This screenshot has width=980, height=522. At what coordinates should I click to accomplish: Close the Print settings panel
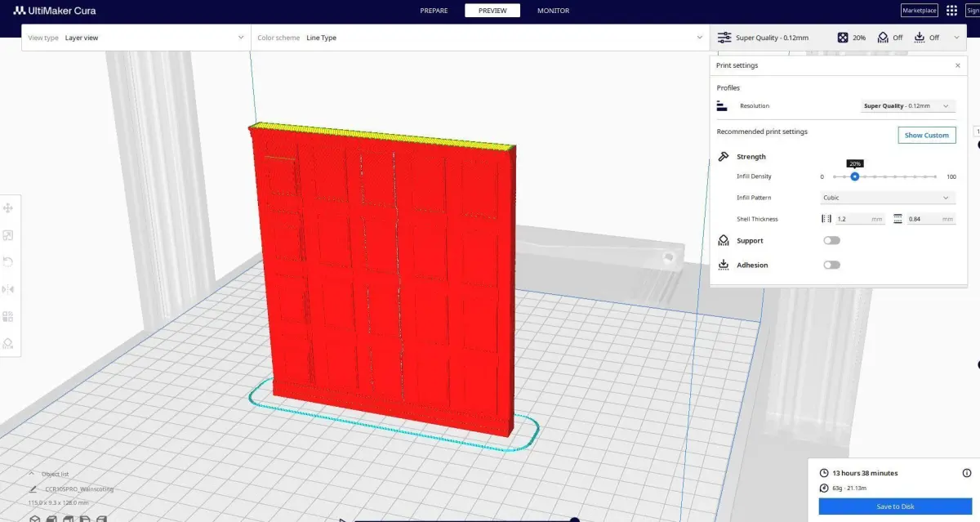click(958, 65)
